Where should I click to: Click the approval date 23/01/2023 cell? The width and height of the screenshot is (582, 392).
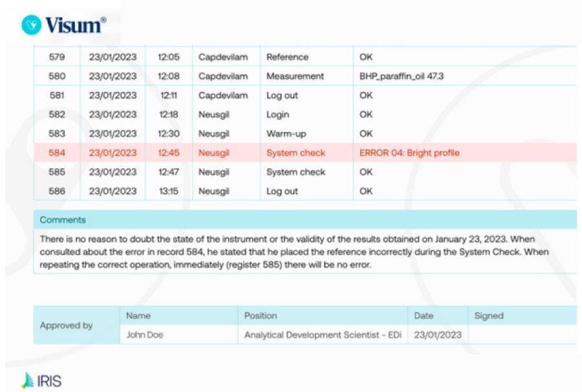[x=438, y=335]
